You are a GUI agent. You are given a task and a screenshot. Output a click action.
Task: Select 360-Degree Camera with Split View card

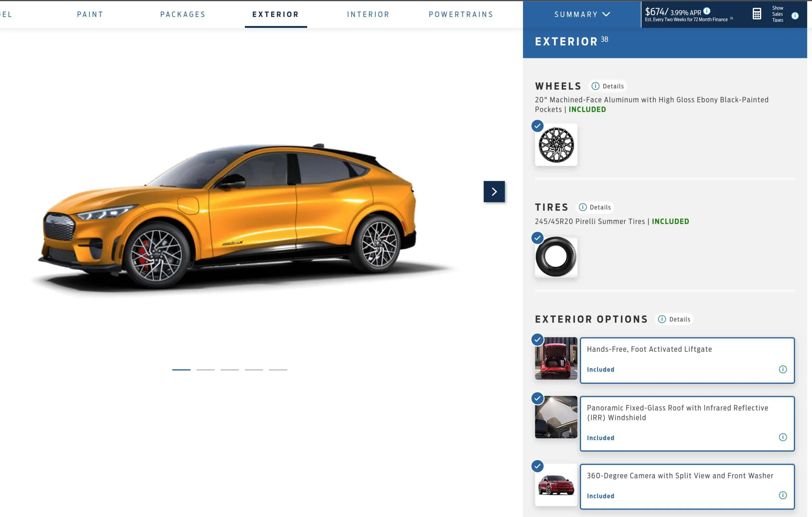687,487
